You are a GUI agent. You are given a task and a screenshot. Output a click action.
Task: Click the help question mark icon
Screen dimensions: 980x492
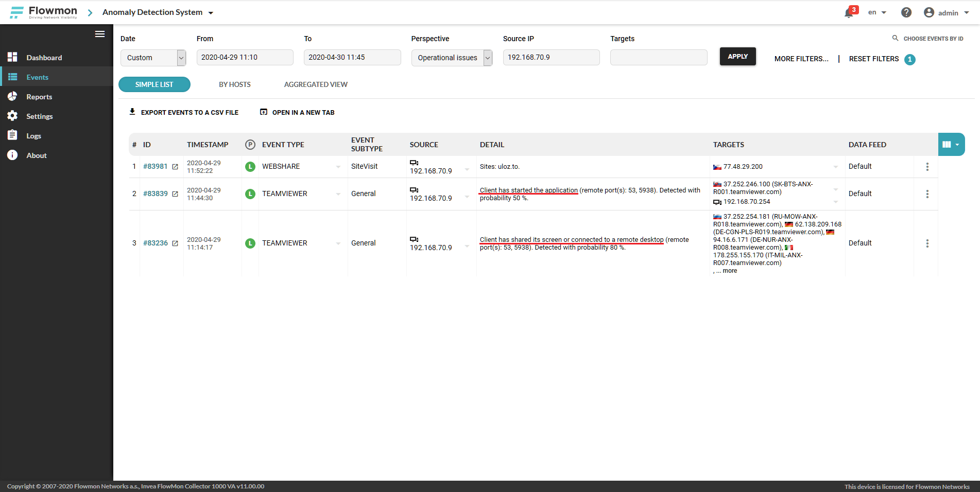click(x=906, y=12)
